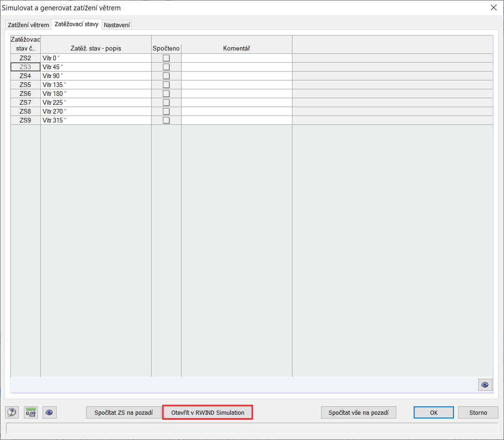Check Spočteno for the Vítr 225° case
The width and height of the screenshot is (504, 440).
click(x=166, y=102)
